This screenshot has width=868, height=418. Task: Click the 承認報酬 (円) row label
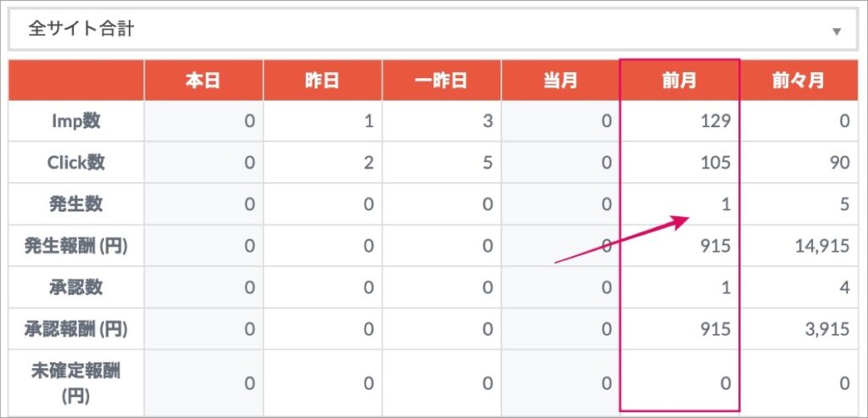pos(75,329)
